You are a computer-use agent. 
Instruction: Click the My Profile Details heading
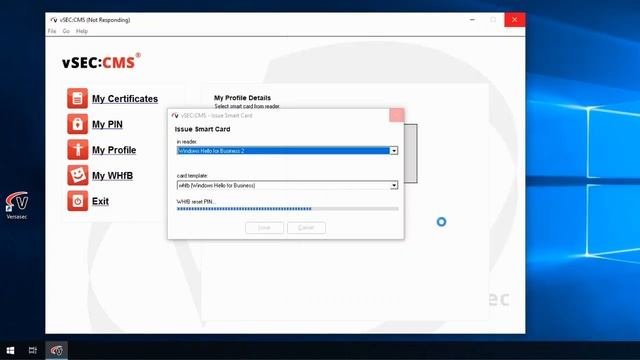pyautogui.click(x=242, y=98)
